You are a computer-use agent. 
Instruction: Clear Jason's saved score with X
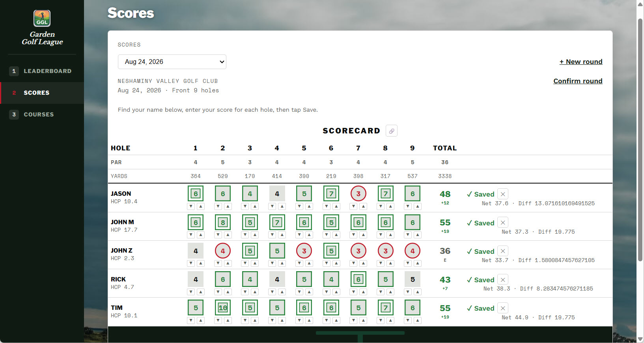point(503,194)
